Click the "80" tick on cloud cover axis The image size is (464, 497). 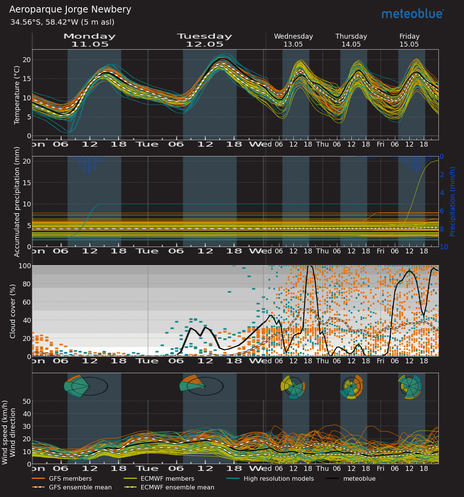point(26,284)
